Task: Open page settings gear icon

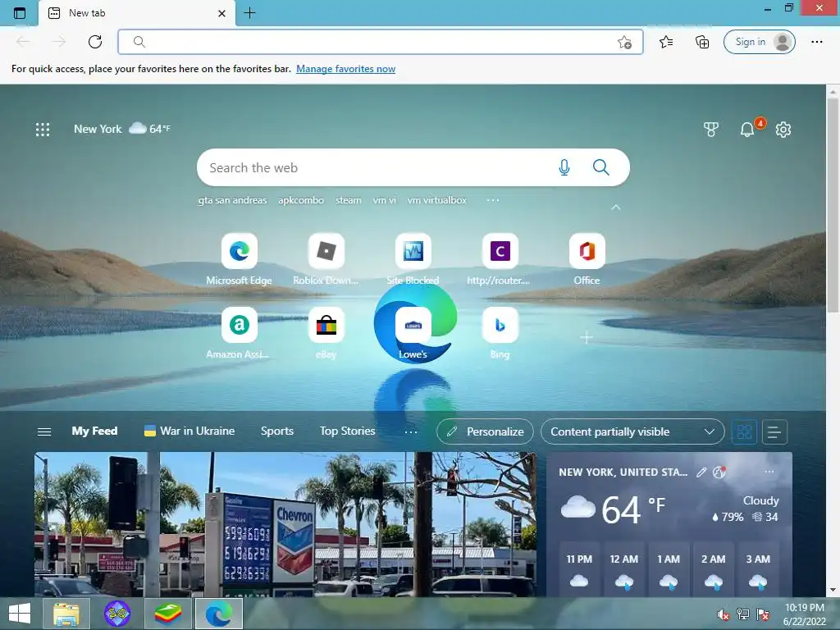Action: [783, 129]
